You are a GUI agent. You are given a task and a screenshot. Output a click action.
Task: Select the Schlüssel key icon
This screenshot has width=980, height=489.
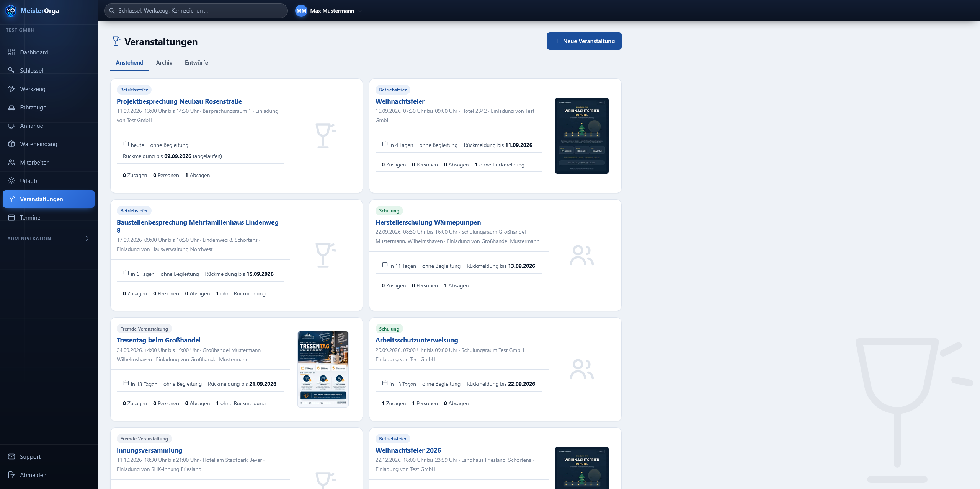11,70
